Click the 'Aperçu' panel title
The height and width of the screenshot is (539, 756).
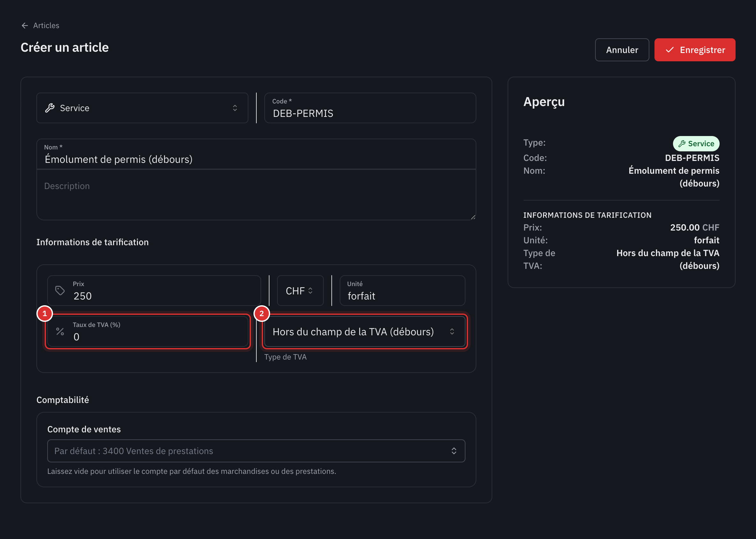tap(544, 102)
